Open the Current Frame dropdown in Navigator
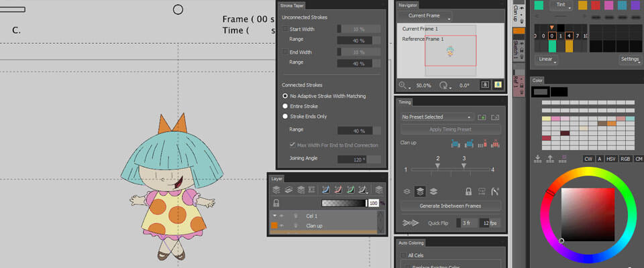The width and height of the screenshot is (644, 268). point(425,15)
